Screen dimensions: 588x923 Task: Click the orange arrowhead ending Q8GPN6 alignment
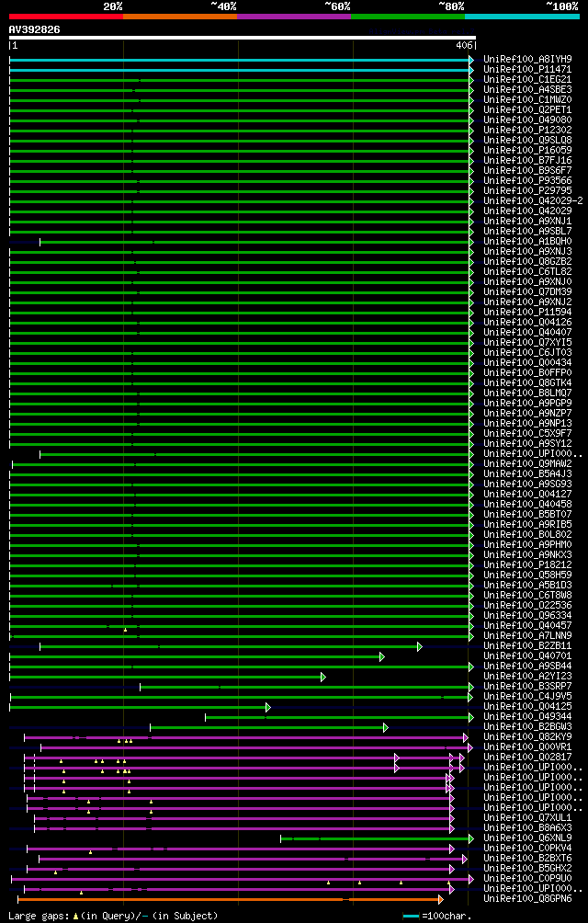(x=440, y=899)
